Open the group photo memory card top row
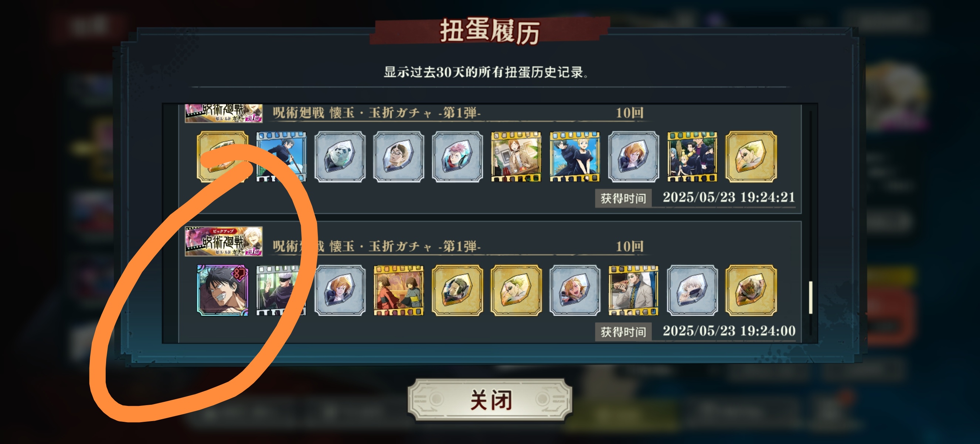 tap(693, 157)
